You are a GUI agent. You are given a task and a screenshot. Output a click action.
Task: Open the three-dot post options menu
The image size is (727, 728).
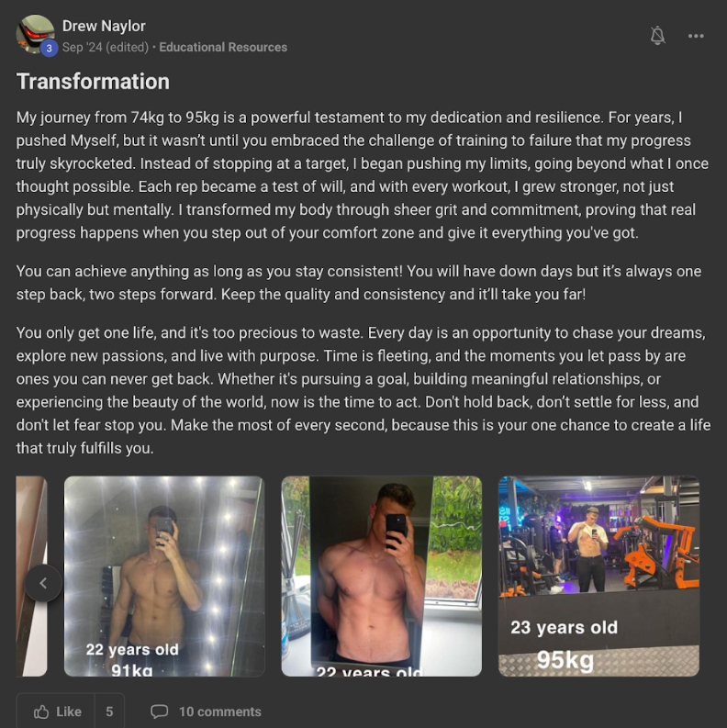coord(696,36)
